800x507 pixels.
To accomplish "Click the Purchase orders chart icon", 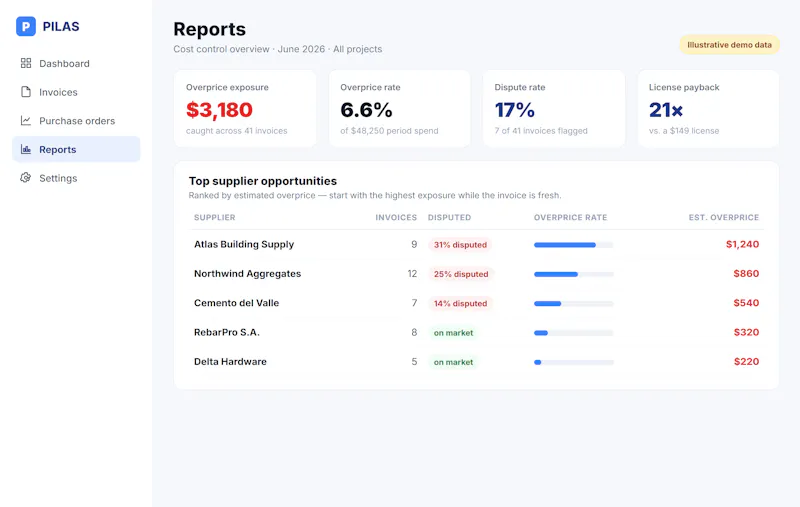I will [26, 120].
